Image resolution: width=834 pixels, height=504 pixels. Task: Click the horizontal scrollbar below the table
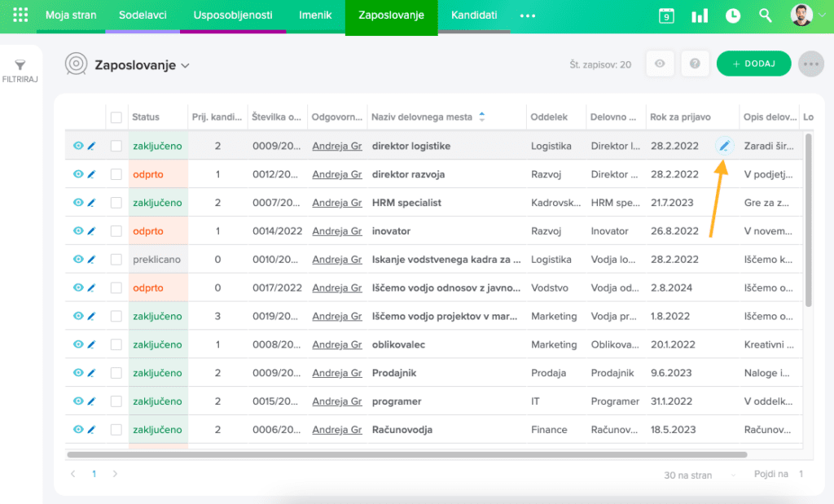click(x=407, y=454)
